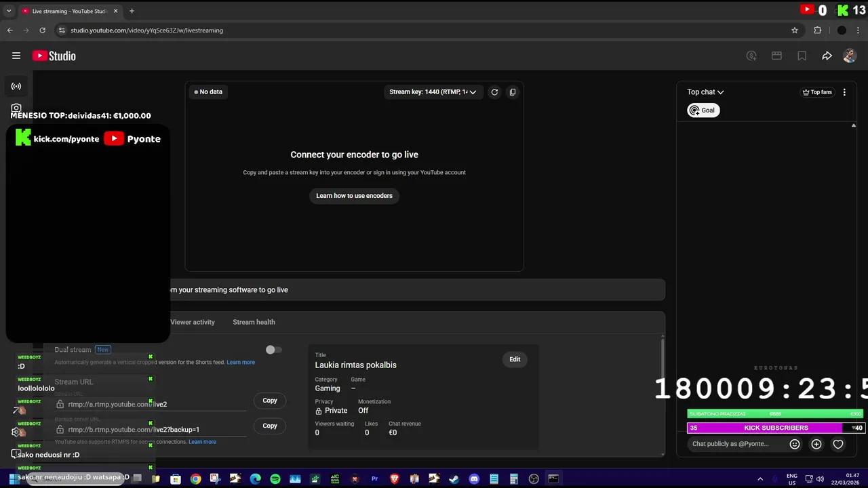Open the Top chat dropdown
This screenshot has width=868, height=488.
pyautogui.click(x=705, y=92)
